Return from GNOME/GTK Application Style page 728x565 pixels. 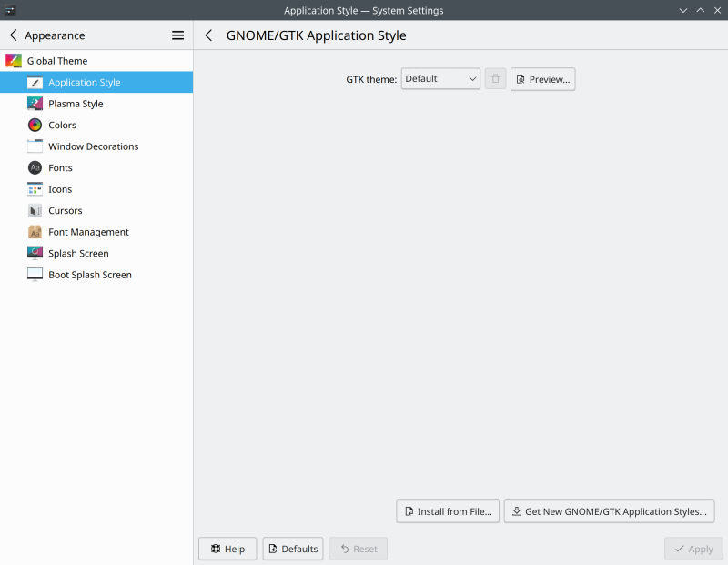click(x=208, y=35)
